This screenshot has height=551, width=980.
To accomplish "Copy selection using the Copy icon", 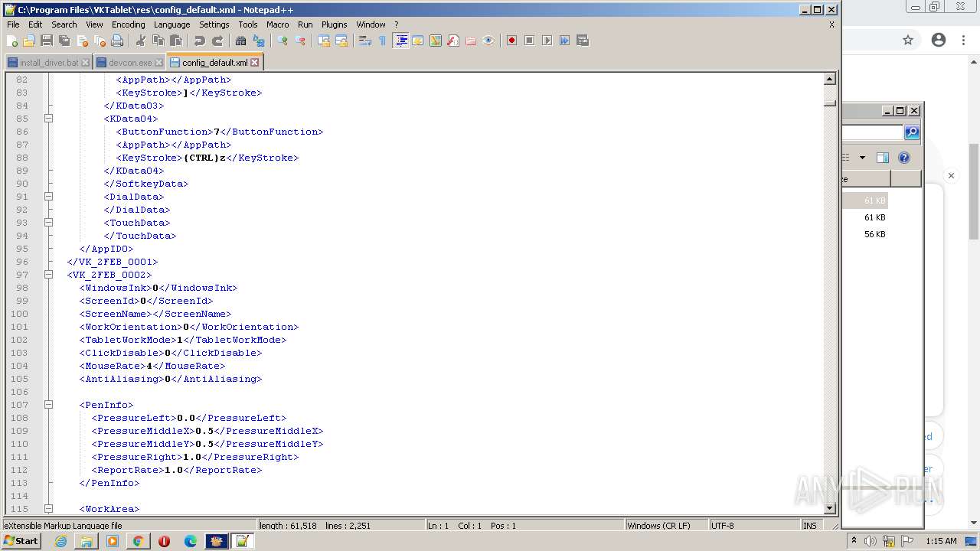I will [158, 41].
